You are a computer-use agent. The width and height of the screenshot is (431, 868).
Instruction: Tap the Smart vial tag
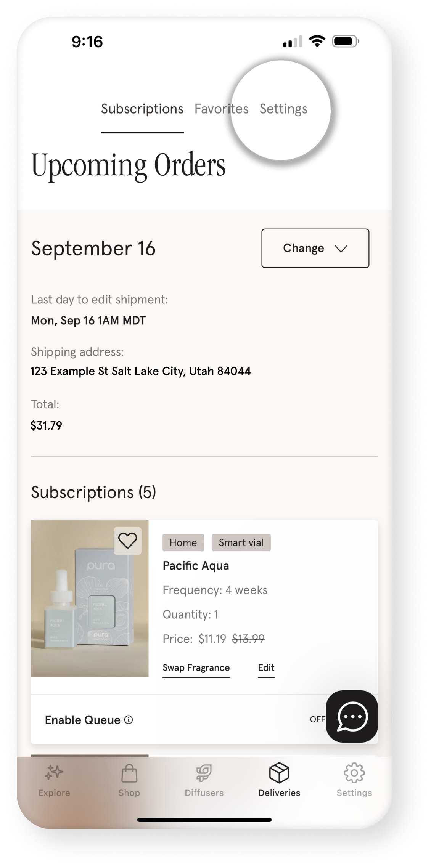pos(241,542)
